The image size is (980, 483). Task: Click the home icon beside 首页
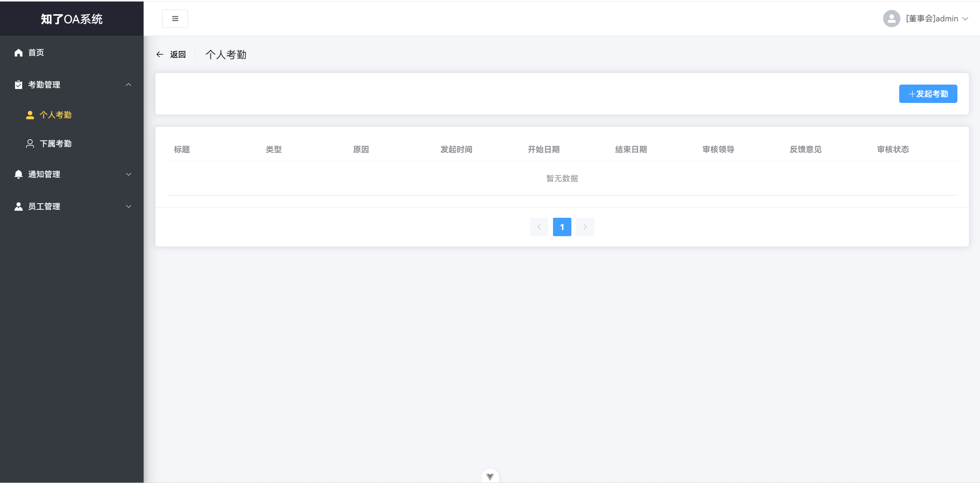(18, 52)
